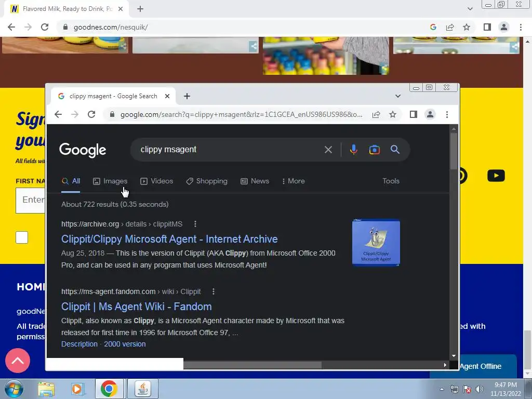
Task: Click the Chrome taskbar icon
Action: pos(109,389)
